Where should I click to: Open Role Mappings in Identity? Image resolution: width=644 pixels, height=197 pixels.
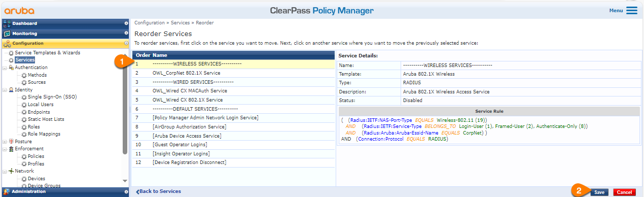(44, 134)
